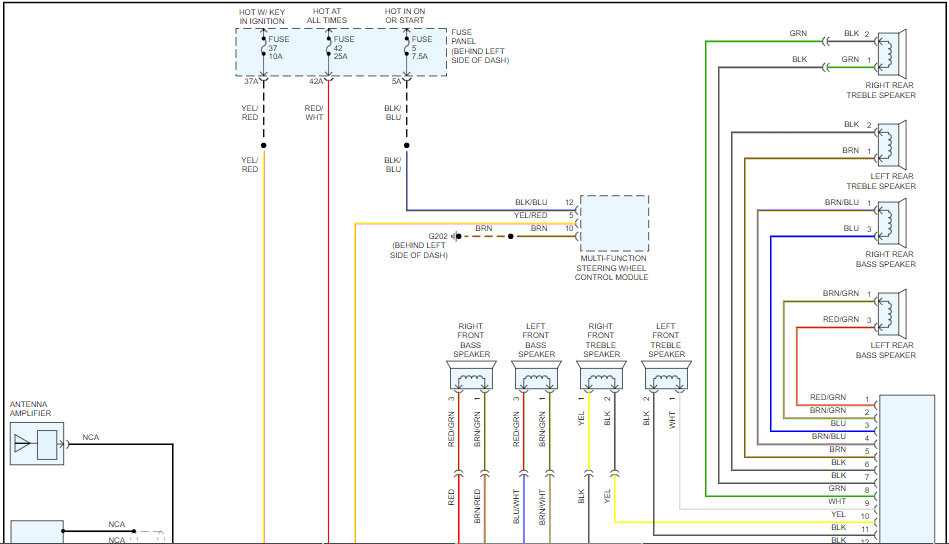Screen dimensions: 949x544
Task: Click the 'HOT W/ KEY IN IGNITION' label
Action: (261, 16)
